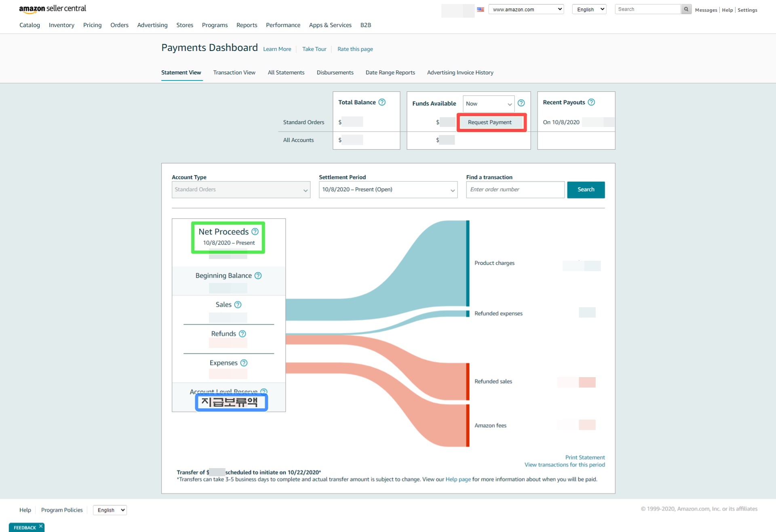Open the header Help link
The height and width of the screenshot is (532, 776).
727,10
